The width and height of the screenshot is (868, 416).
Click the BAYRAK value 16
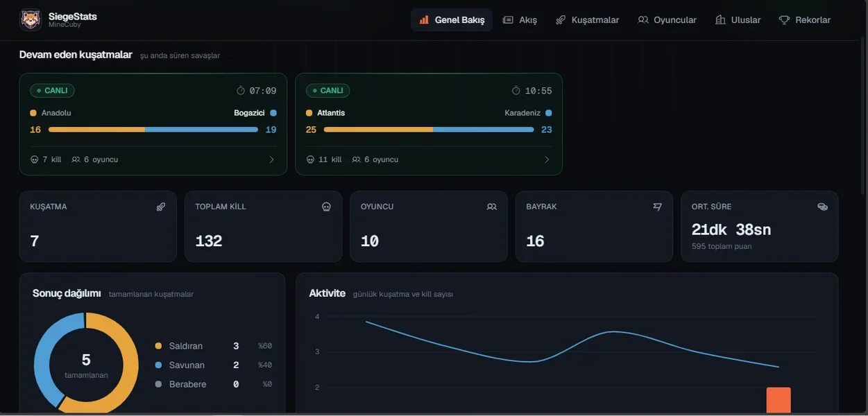[x=535, y=241]
